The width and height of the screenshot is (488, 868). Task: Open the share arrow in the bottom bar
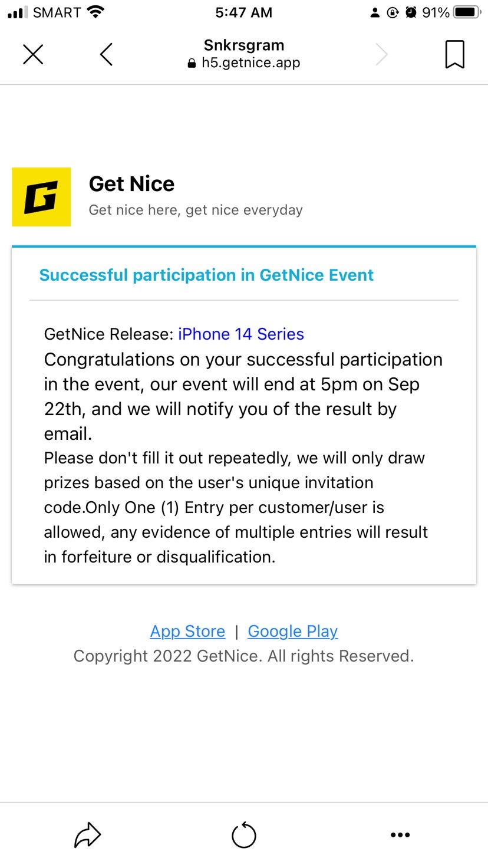[87, 835]
